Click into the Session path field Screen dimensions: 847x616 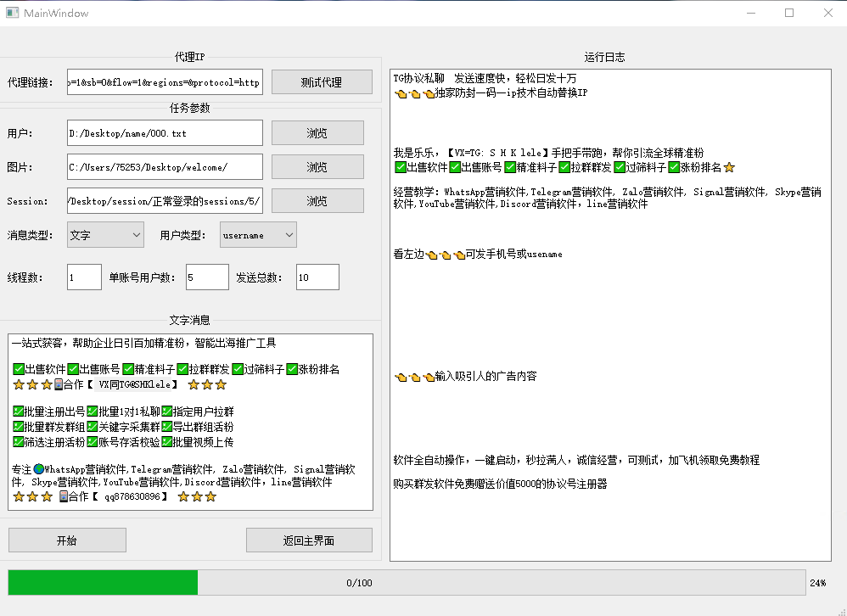tap(165, 201)
